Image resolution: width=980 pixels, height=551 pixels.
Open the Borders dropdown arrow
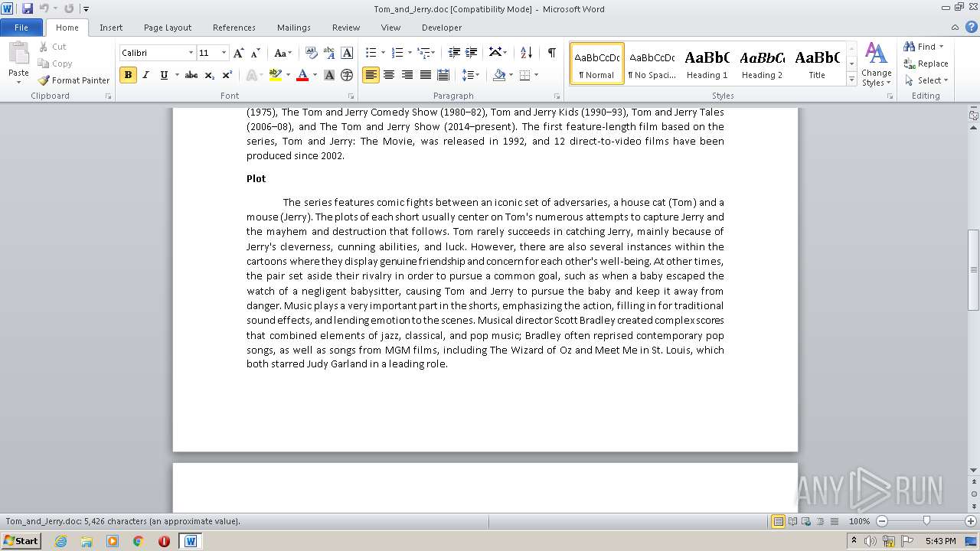click(x=536, y=75)
